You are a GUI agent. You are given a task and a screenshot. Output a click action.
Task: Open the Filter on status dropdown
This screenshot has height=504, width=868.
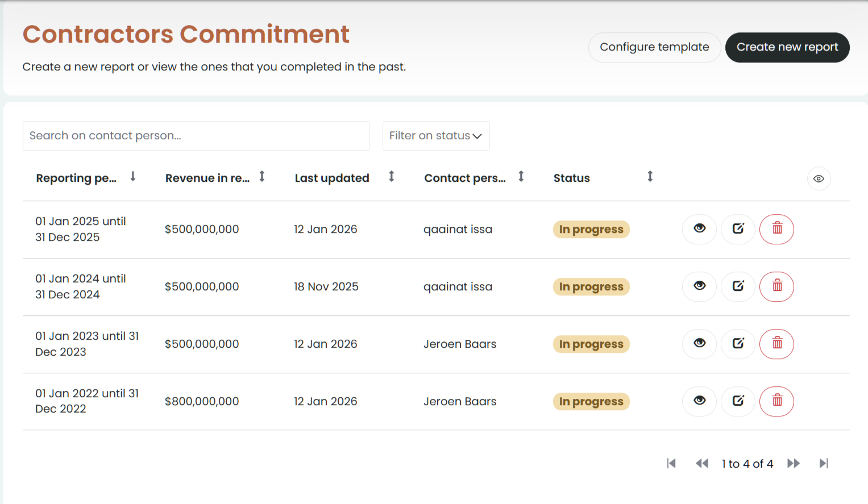click(x=436, y=136)
